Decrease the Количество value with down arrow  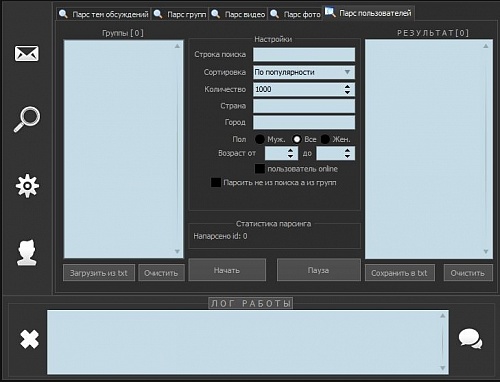tap(347, 92)
